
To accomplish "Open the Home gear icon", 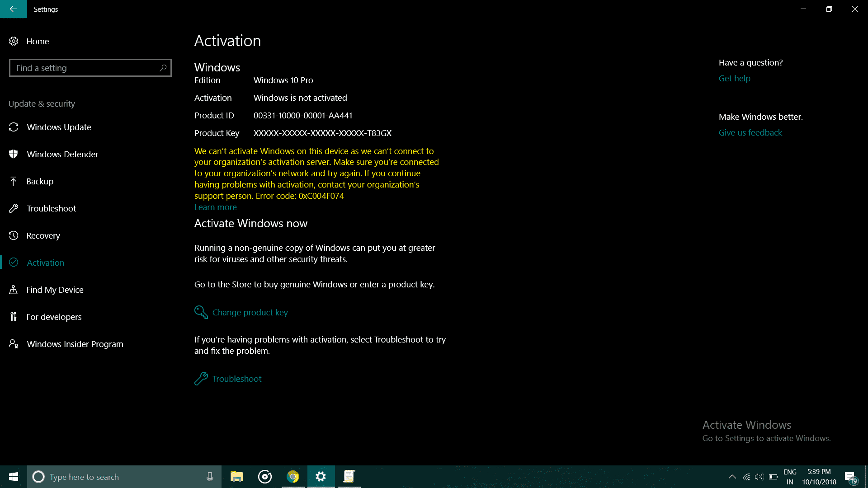I will pyautogui.click(x=14, y=41).
